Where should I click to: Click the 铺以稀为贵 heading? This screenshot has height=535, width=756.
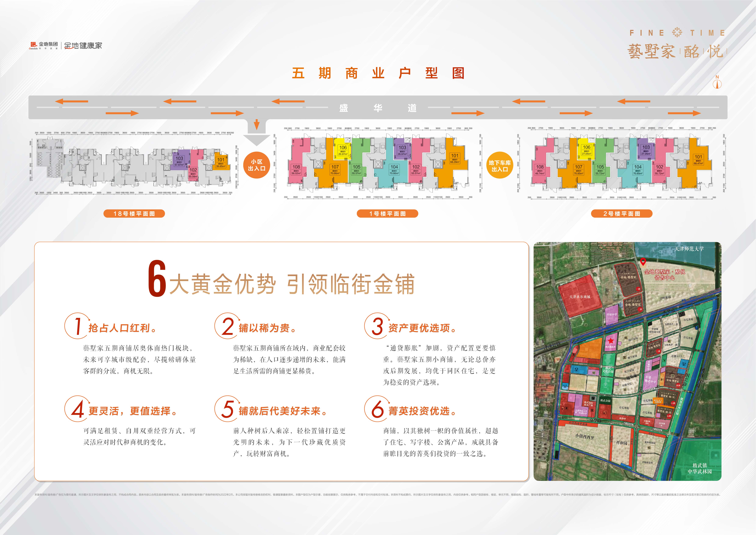click(268, 328)
